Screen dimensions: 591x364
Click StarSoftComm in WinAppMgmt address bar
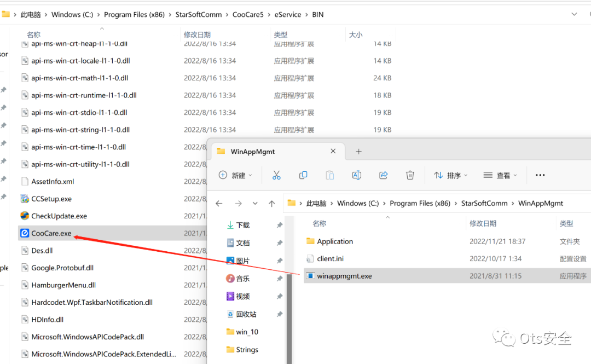(484, 203)
